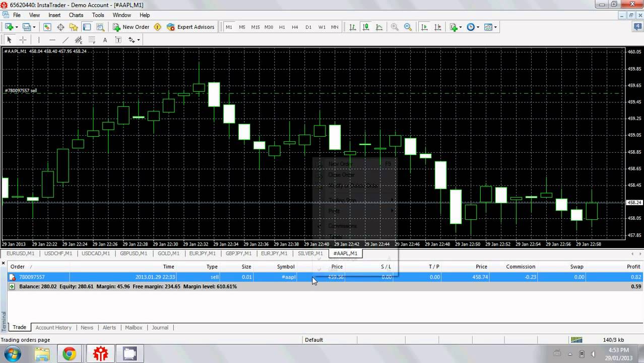The image size is (644, 363).
Task: Select order 780097557 row in the Trade list
Action: (326, 277)
